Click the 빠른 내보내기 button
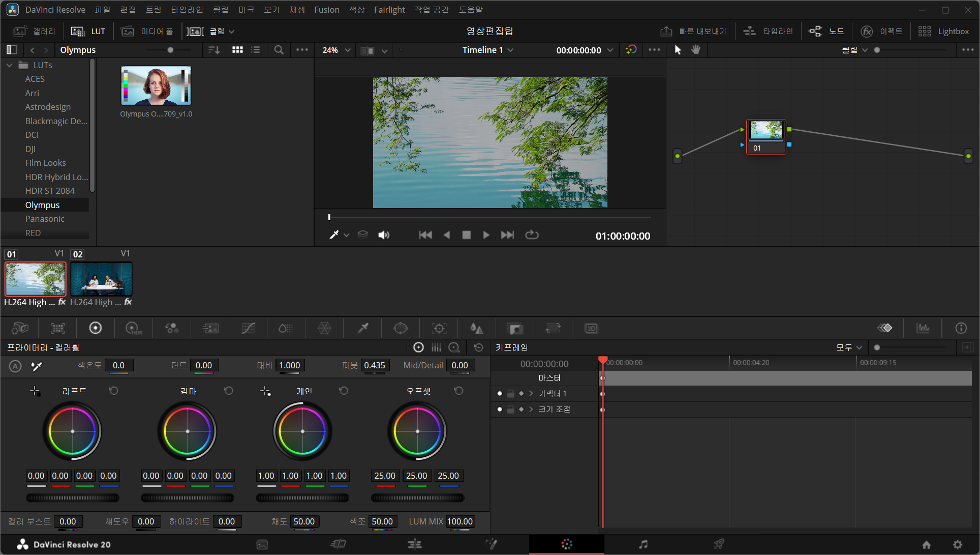The height and width of the screenshot is (555, 980). (x=693, y=31)
